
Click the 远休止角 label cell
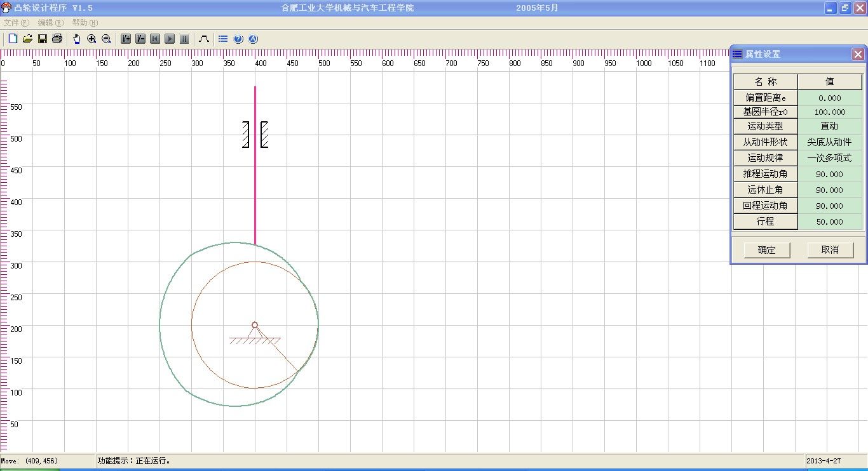click(766, 190)
